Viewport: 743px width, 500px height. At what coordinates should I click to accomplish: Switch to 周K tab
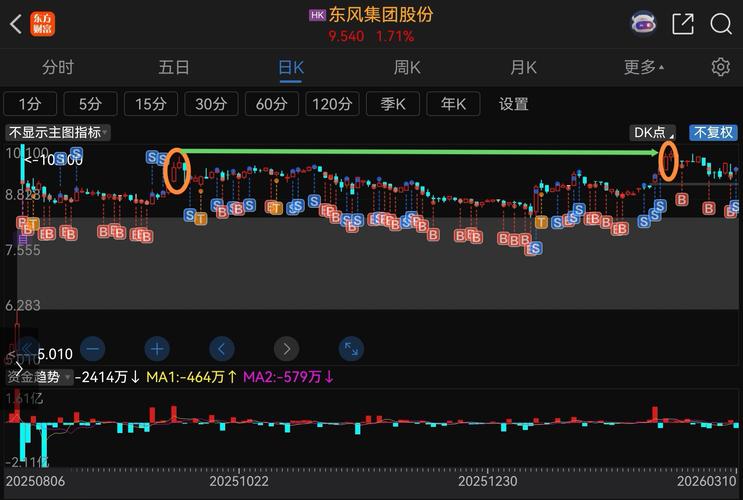pos(407,67)
